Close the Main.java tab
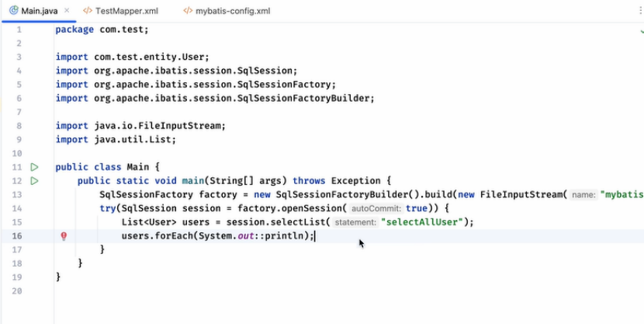 pyautogui.click(x=68, y=11)
